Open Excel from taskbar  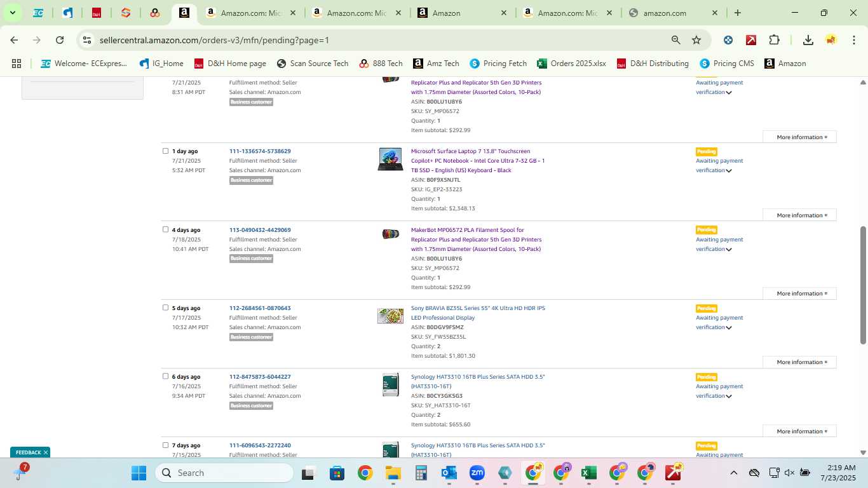click(x=588, y=473)
